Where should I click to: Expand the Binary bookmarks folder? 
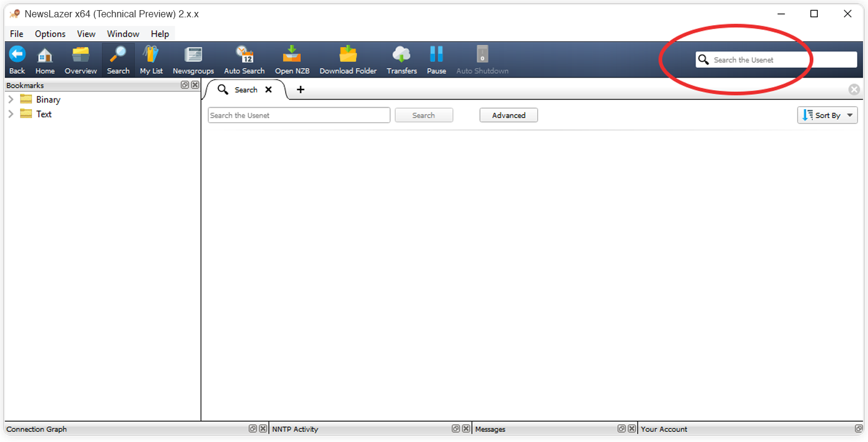11,100
